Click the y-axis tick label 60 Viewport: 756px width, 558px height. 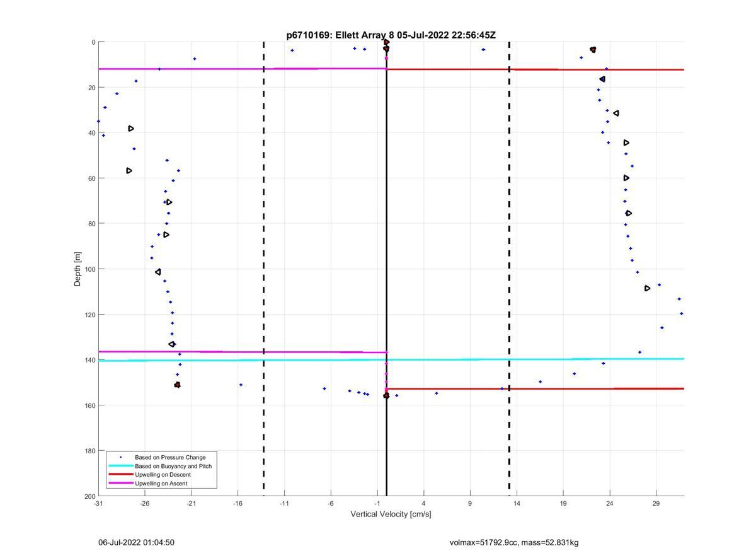pyautogui.click(x=92, y=178)
